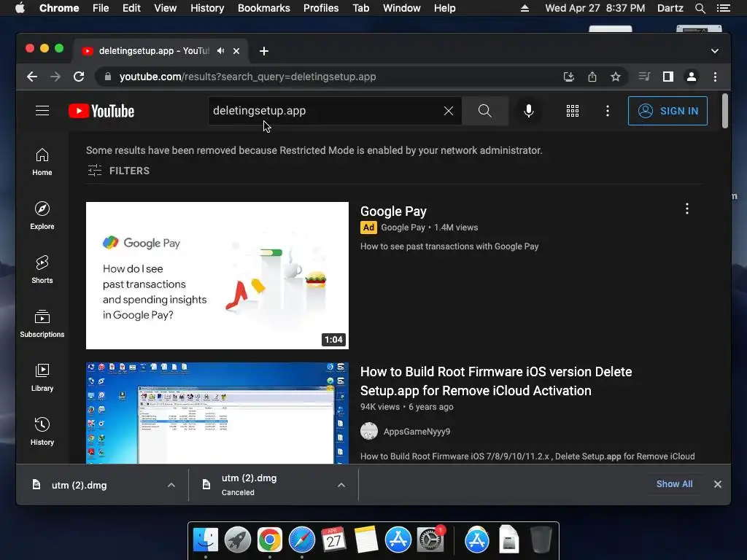
Task: Go to the YouTube logo homepage
Action: coord(101,111)
